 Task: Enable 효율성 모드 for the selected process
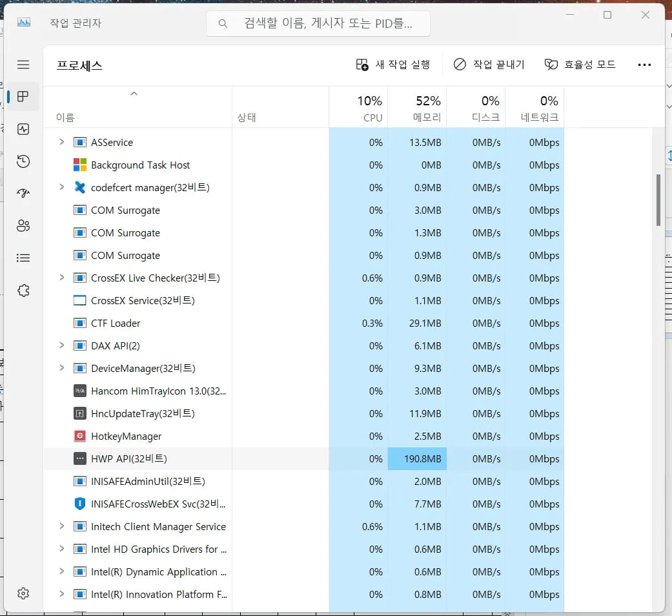click(580, 65)
